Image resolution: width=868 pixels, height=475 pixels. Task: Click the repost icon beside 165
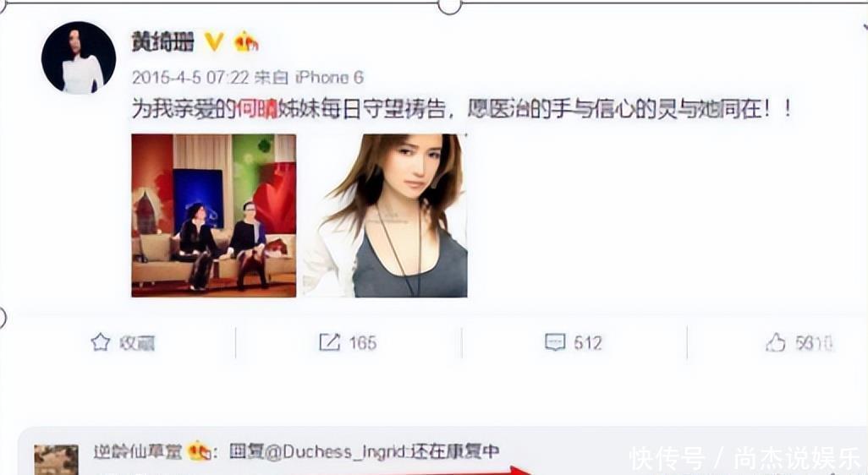329,342
